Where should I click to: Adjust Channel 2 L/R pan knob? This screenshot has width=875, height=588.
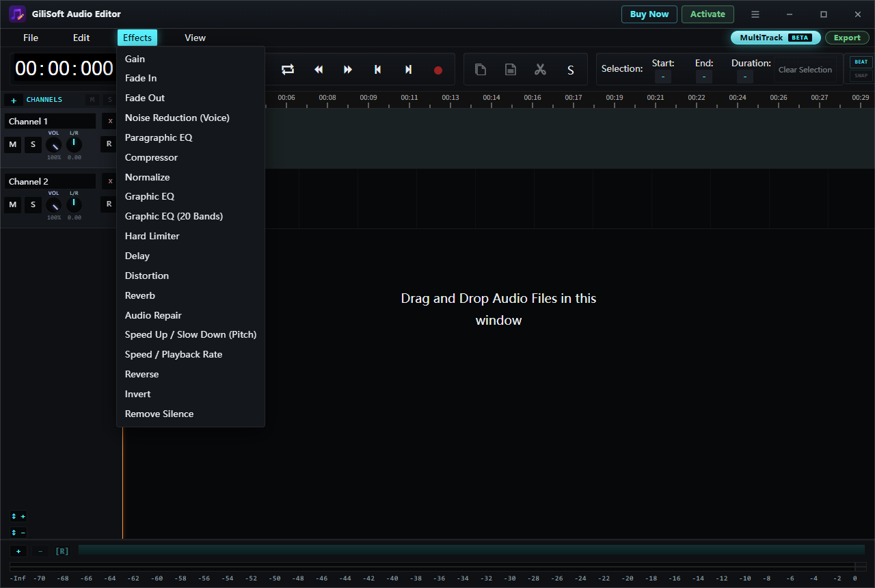click(74, 204)
